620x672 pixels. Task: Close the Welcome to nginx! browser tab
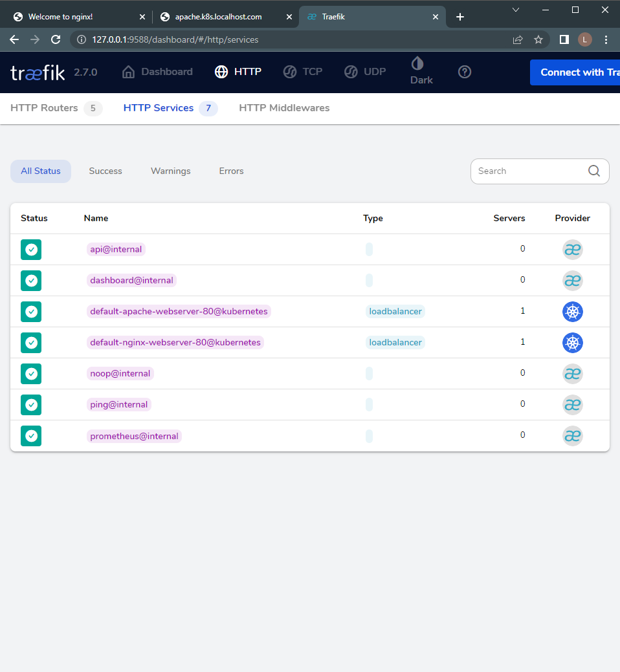(142, 17)
